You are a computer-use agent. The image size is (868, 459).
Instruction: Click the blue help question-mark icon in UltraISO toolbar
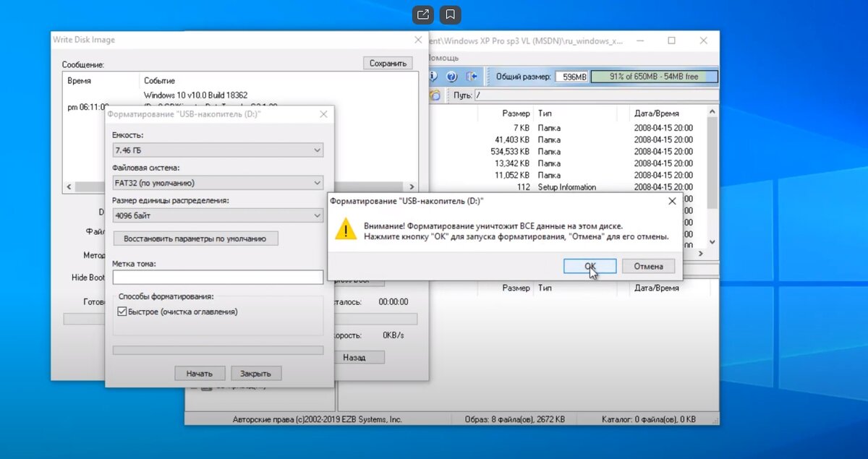click(452, 77)
